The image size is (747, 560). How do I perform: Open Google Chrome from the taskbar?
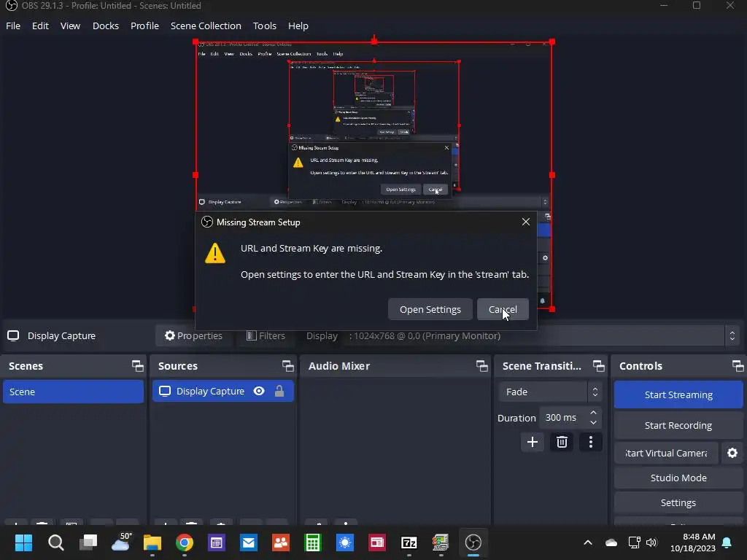tap(185, 542)
